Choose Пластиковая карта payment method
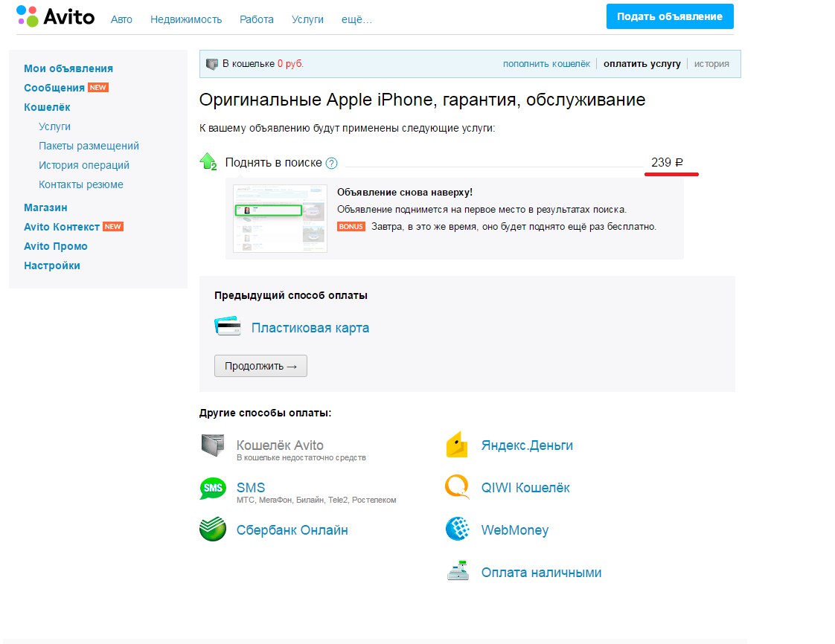 [310, 328]
